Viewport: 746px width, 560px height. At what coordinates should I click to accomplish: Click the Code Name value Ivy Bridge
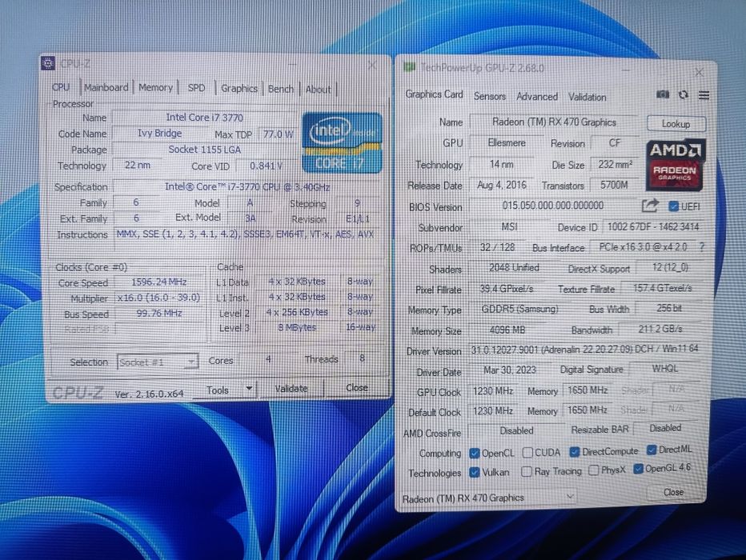pyautogui.click(x=159, y=133)
